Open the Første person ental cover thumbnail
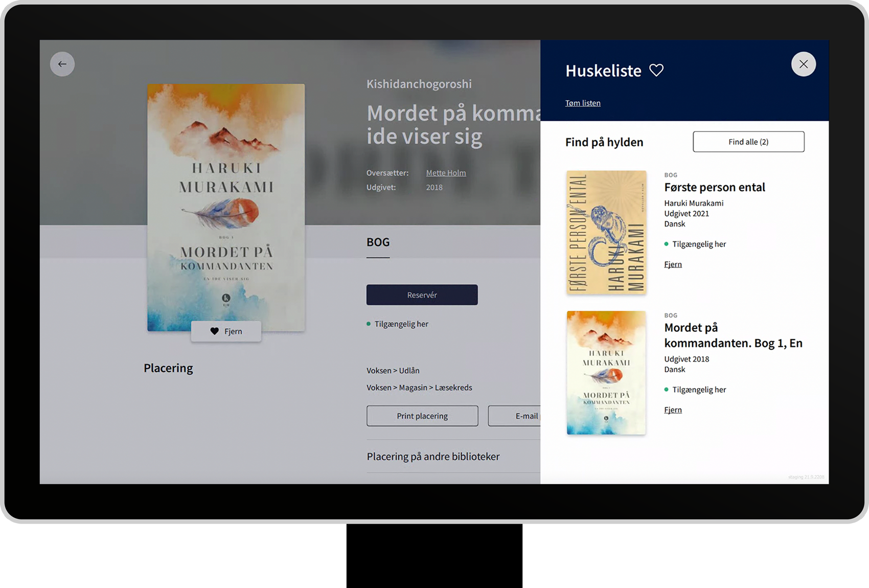 point(606,232)
